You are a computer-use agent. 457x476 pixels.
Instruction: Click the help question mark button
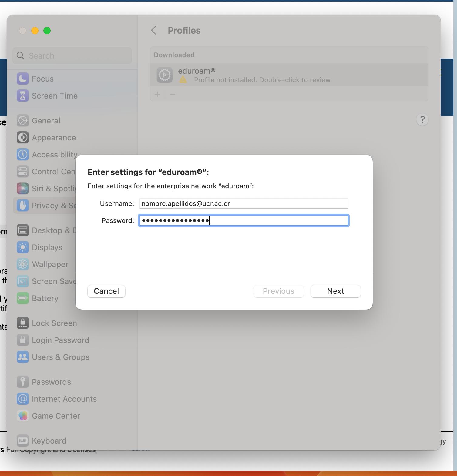tap(422, 119)
